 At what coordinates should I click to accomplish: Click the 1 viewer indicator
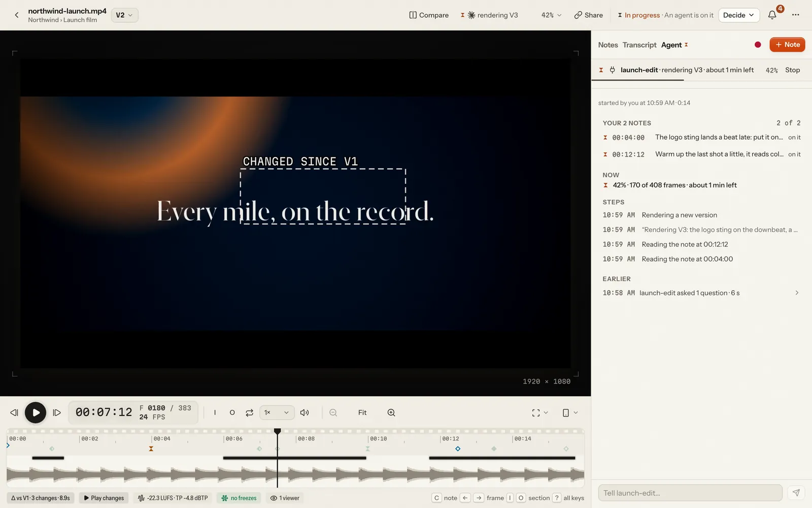[x=285, y=498]
